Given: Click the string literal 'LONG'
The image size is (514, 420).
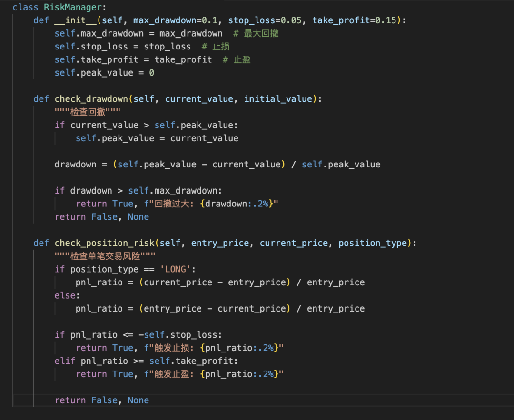Looking at the screenshot, I should [x=175, y=269].
